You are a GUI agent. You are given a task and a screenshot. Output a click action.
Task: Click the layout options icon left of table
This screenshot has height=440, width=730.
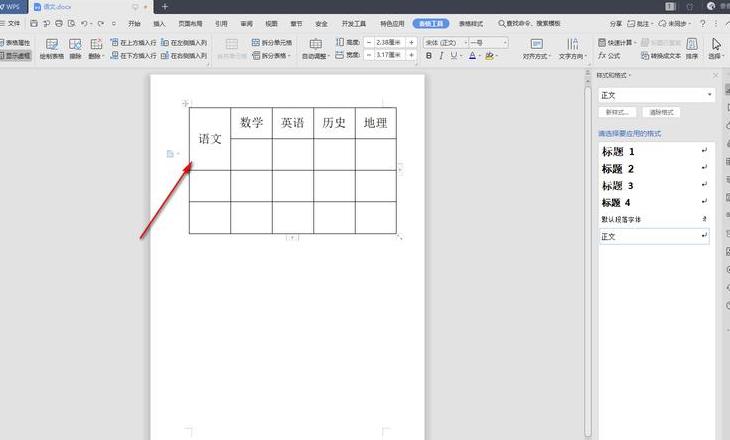tap(170, 154)
